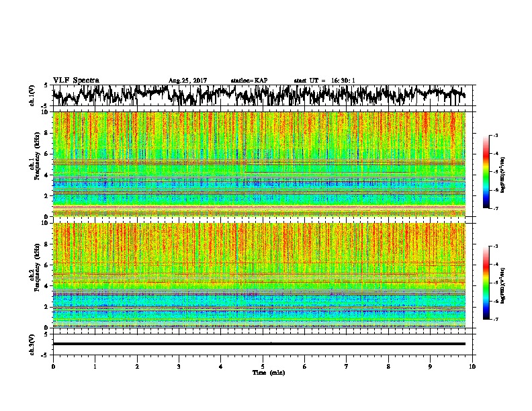Image resolution: width=532 pixels, height=411 pixels.
Task: Click the "start UT = 16:30: 1" text
Action: pyautogui.click(x=324, y=81)
